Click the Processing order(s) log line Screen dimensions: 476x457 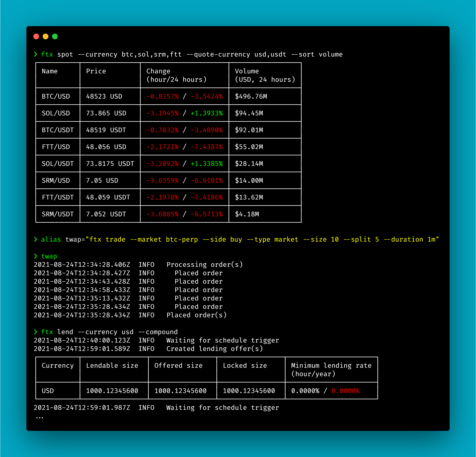point(204,265)
